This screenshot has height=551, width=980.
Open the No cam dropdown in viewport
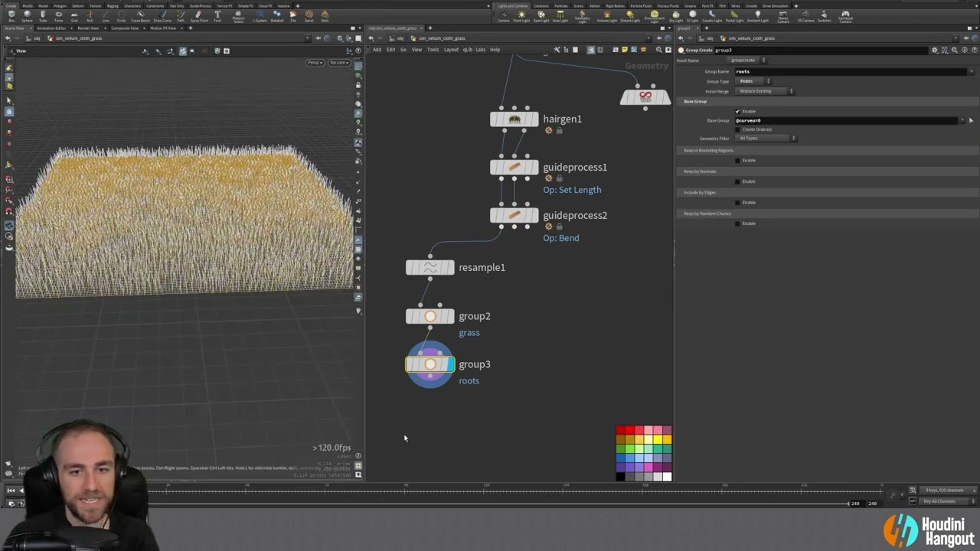click(339, 63)
